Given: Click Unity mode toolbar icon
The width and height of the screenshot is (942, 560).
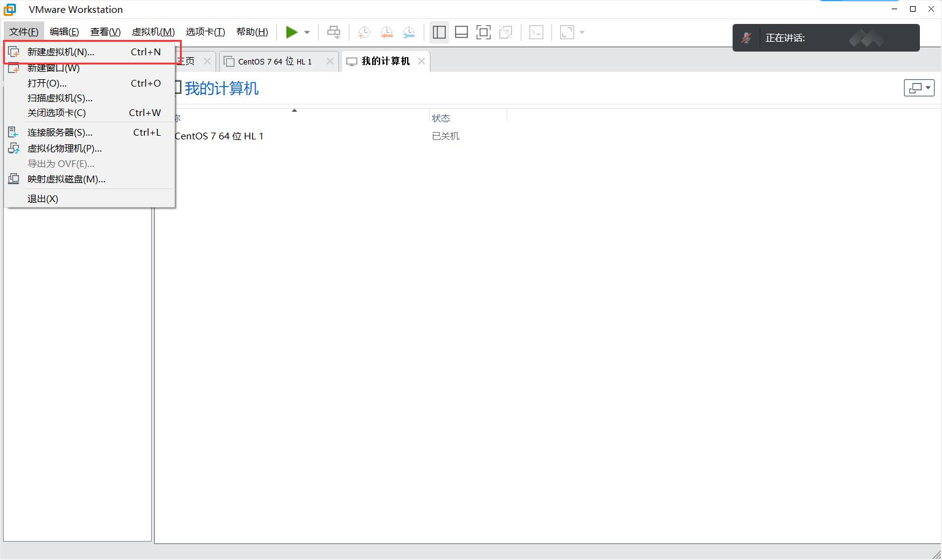Looking at the screenshot, I should (x=505, y=33).
